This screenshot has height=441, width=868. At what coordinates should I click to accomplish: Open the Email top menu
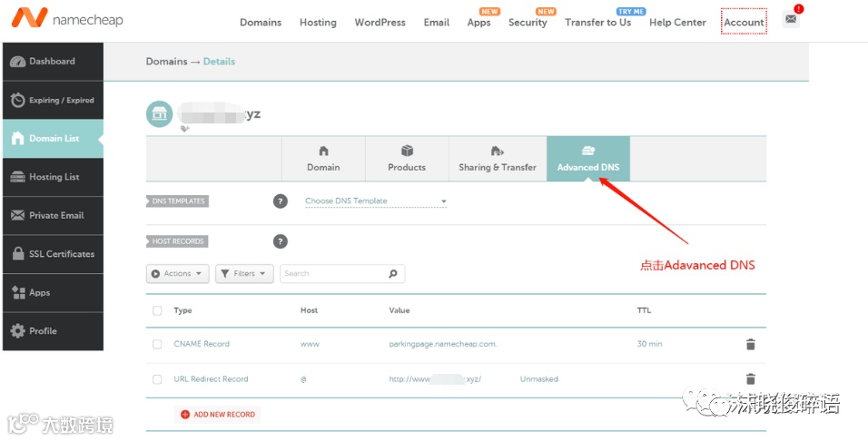click(x=437, y=23)
